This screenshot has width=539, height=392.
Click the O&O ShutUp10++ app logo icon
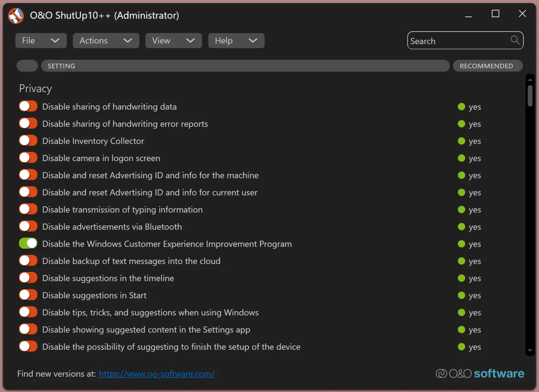(x=16, y=15)
